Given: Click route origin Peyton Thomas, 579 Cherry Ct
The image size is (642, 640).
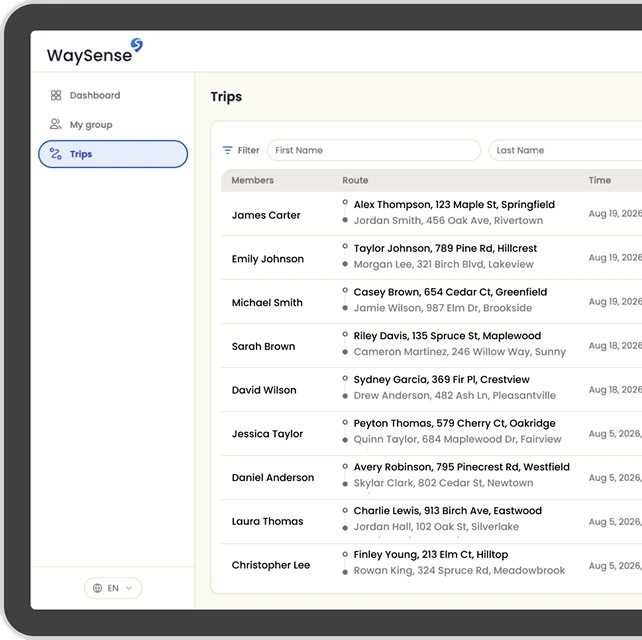Looking at the screenshot, I should click(x=454, y=423).
